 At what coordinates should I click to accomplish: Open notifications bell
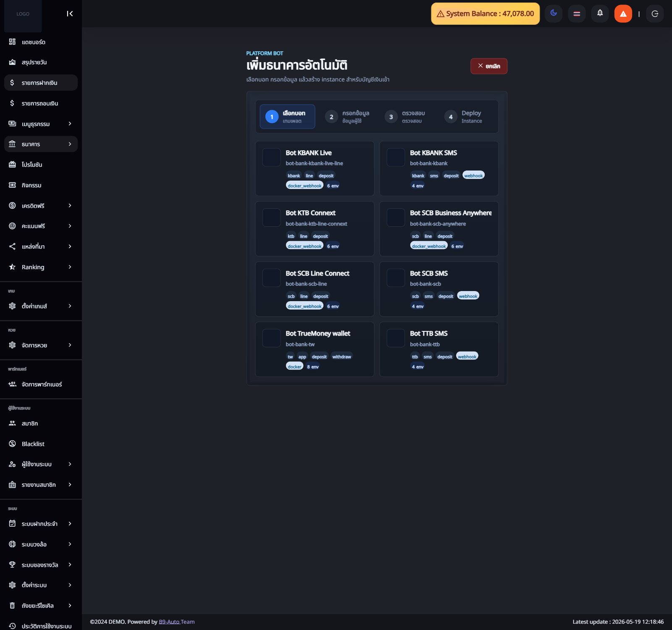[x=600, y=13]
